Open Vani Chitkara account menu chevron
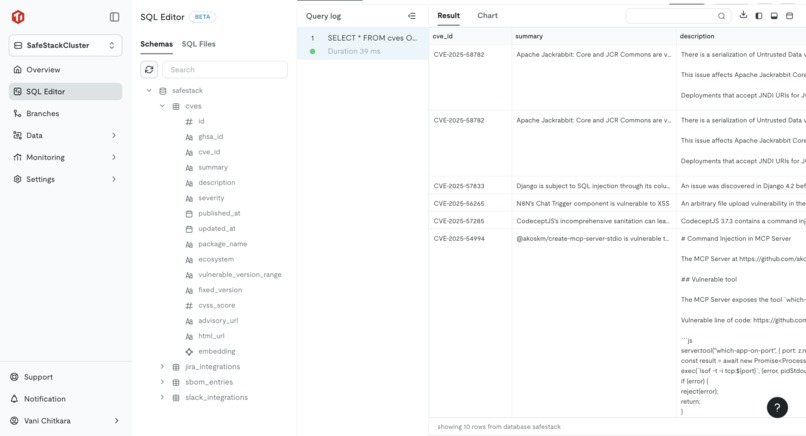Viewport: 806px width, 436px height. tap(117, 421)
